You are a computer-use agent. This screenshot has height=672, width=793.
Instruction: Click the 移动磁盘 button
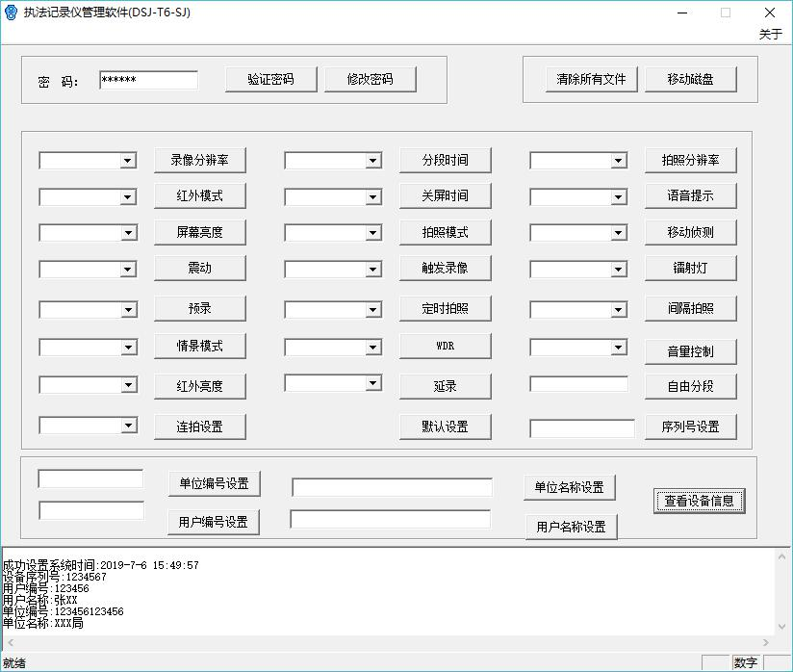coord(690,79)
